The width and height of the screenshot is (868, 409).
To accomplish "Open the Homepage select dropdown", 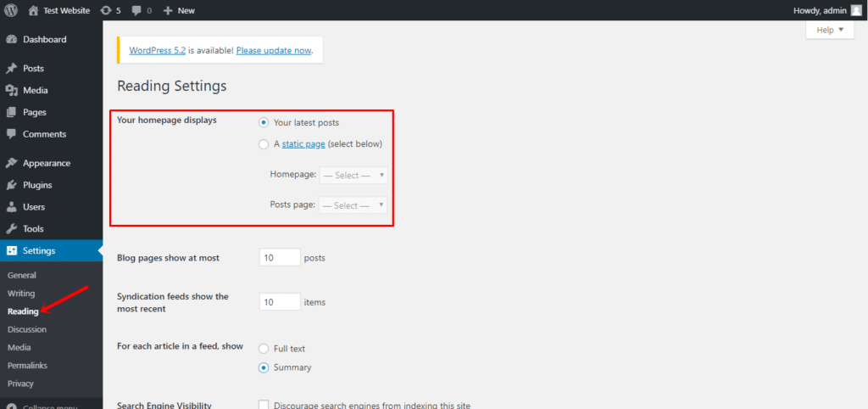I will (x=353, y=175).
